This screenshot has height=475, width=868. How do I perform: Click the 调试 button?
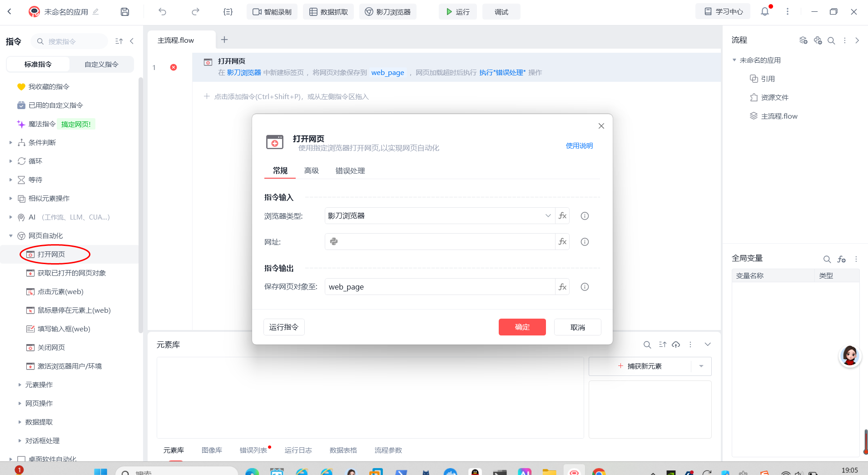501,12
